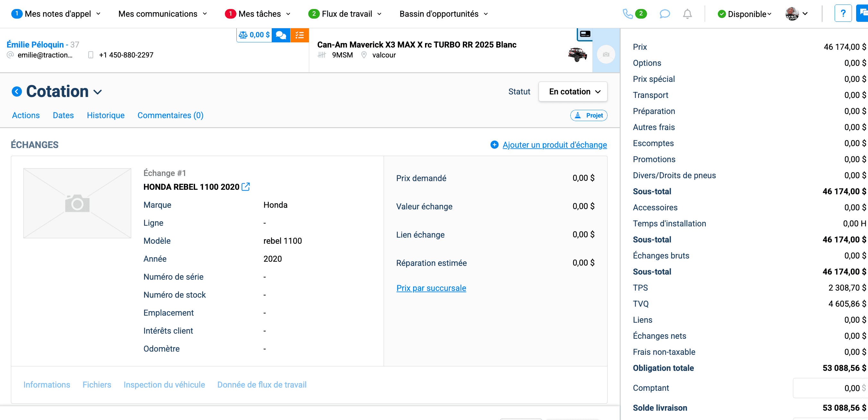Click the help question mark button
868x420 pixels.
(843, 13)
